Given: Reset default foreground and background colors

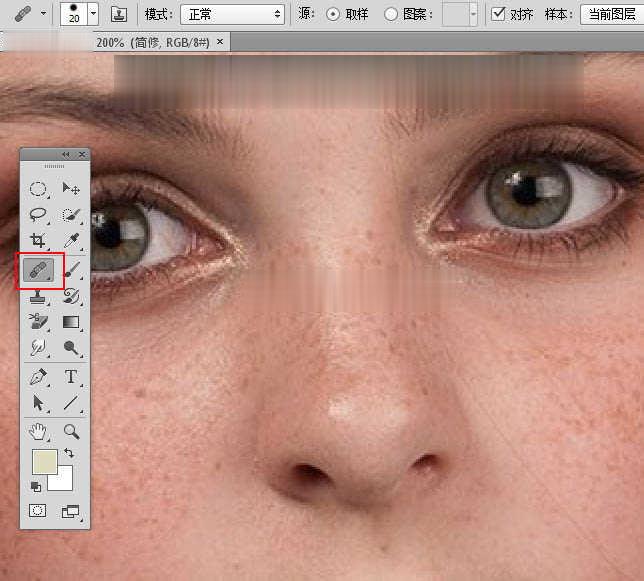Looking at the screenshot, I should pyautogui.click(x=36, y=487).
